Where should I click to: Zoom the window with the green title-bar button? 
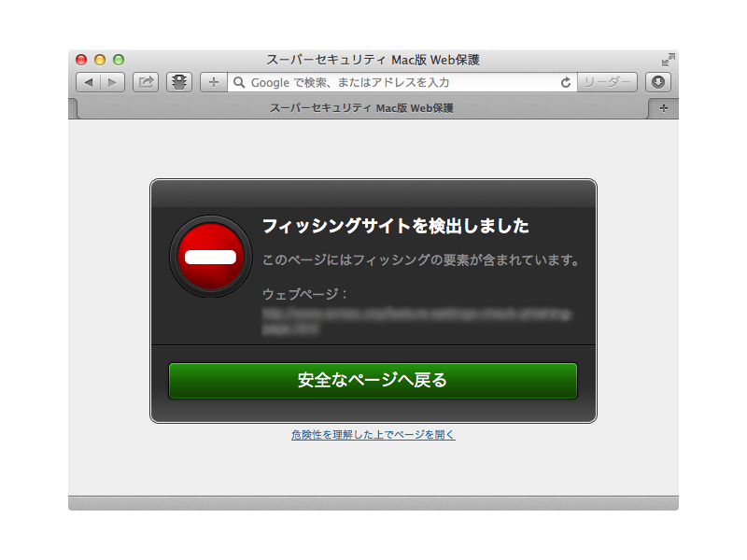(x=119, y=60)
